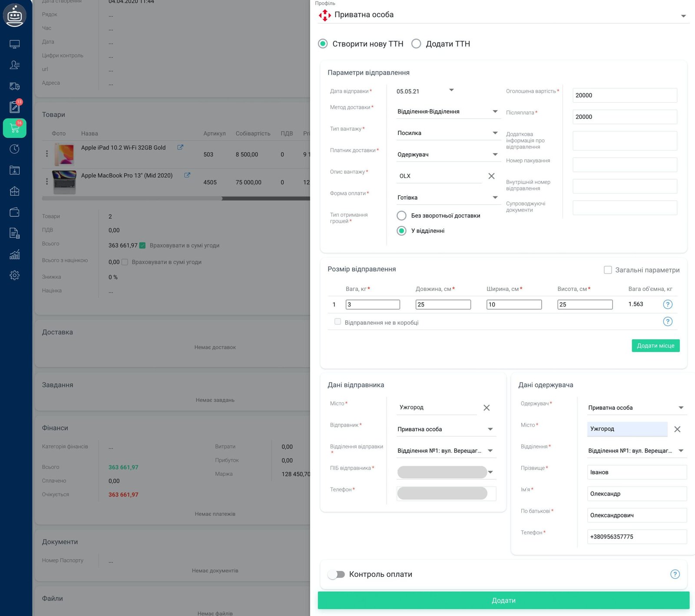Open the settings gear in sidebar
695x616 pixels.
pyautogui.click(x=14, y=275)
